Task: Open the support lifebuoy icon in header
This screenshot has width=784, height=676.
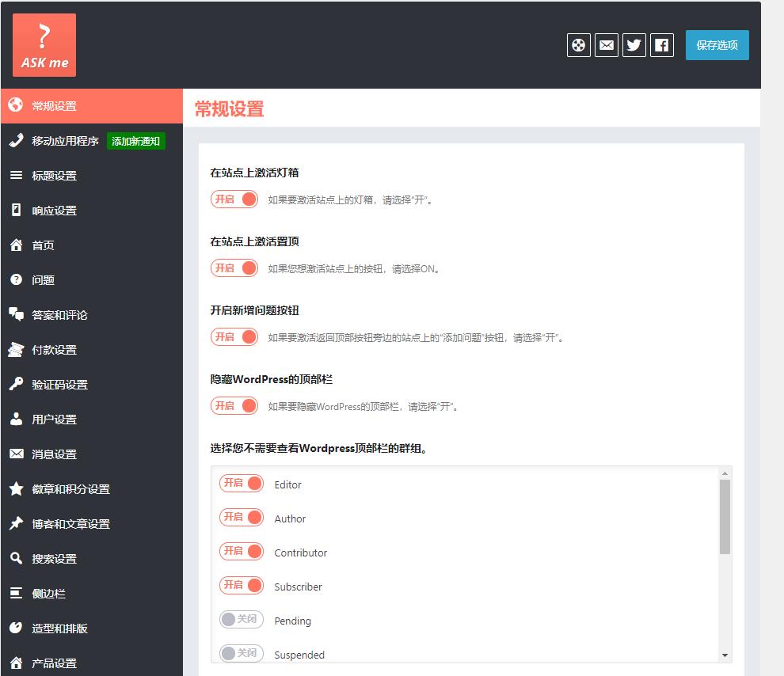Action: 579,45
